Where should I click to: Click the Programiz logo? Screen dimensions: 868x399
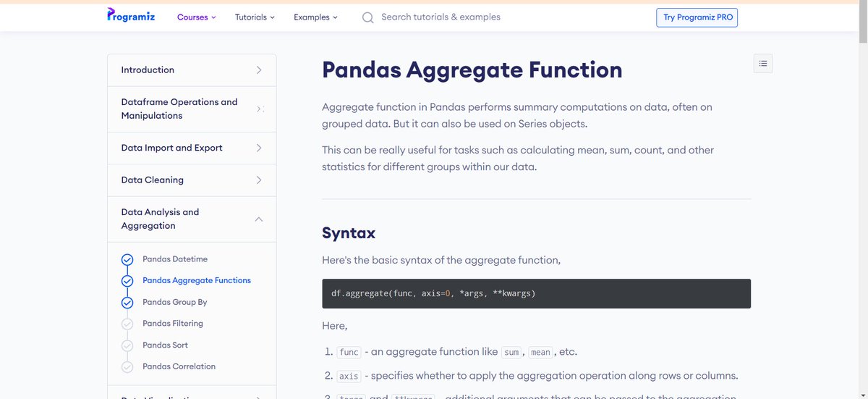[x=131, y=16]
